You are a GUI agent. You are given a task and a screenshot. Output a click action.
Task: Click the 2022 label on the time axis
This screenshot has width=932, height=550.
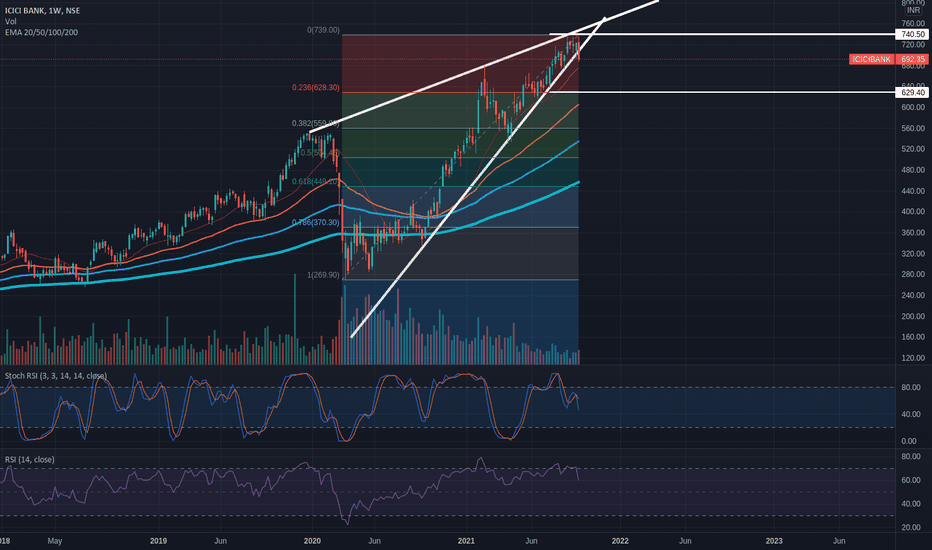click(x=620, y=541)
